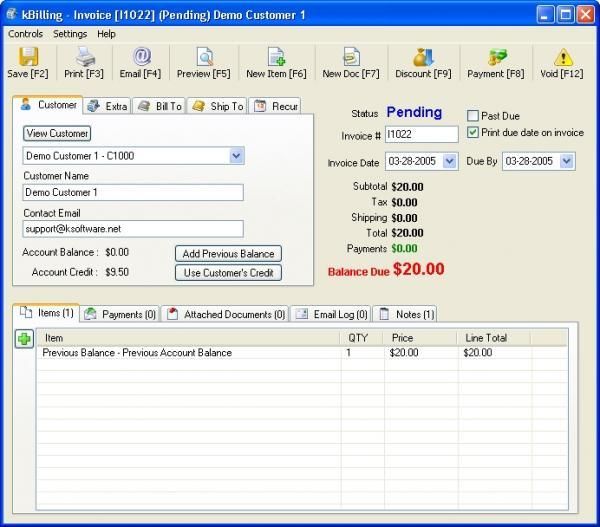Screen dimensions: 600x527
Task: Click the New Doc toolbar icon
Action: point(351,57)
